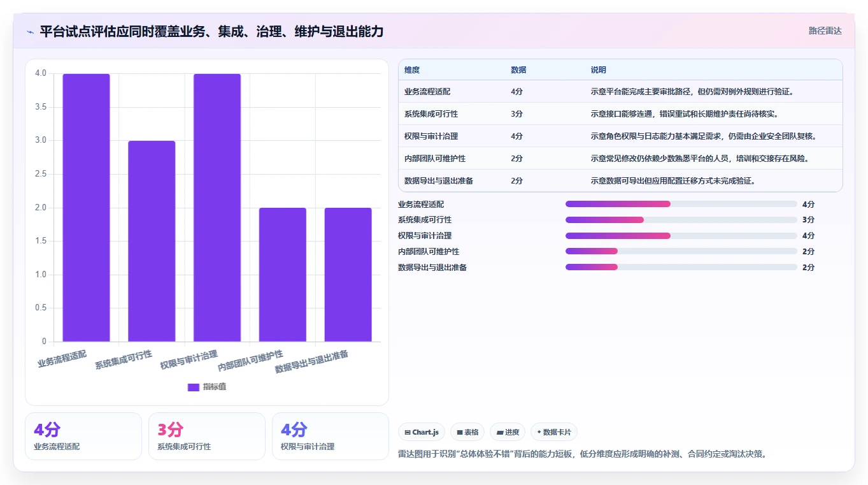Select the 内部团队可维护性 table row cell
Viewport: 868px width, 485px height.
435,159
